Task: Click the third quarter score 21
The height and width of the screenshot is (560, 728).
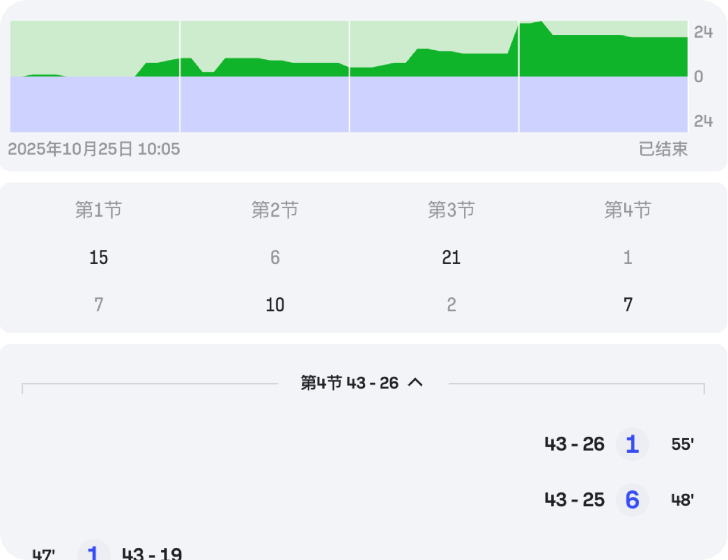Action: (x=451, y=257)
